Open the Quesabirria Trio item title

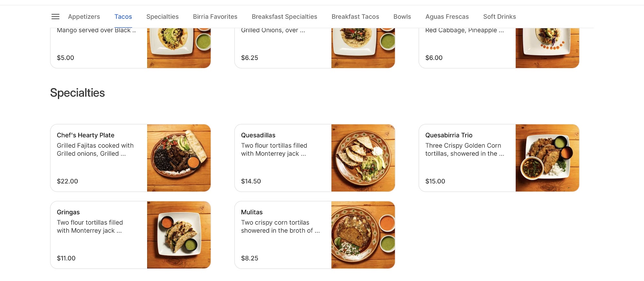pos(449,135)
